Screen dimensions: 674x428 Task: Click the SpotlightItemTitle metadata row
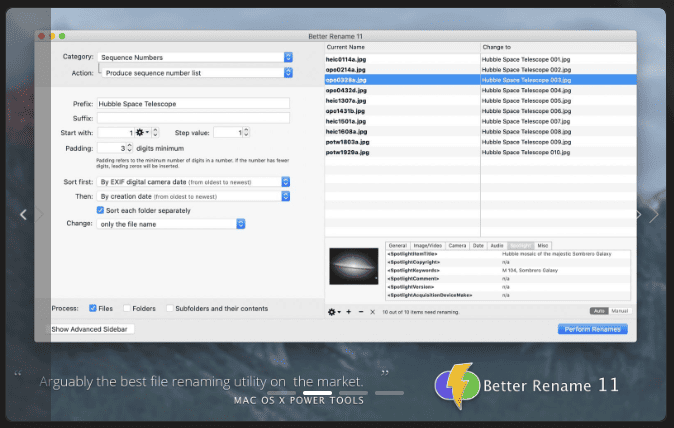tap(508, 254)
